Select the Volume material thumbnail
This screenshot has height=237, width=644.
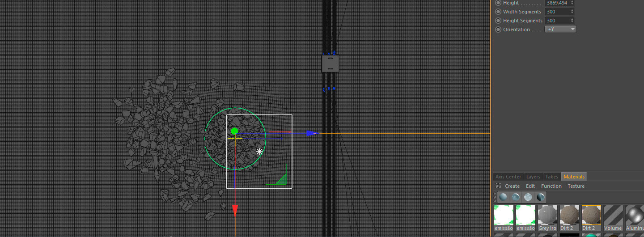(613, 218)
